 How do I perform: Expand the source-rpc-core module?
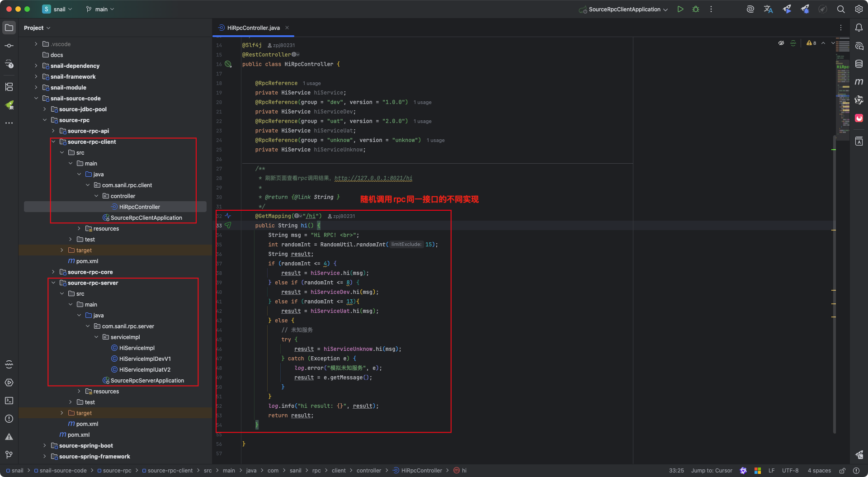pyautogui.click(x=53, y=272)
